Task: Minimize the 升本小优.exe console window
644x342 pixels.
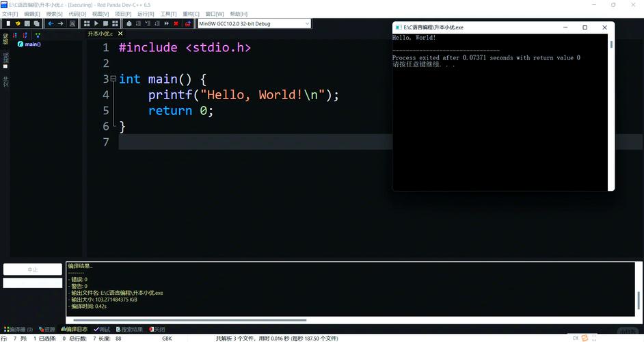Action: coord(565,27)
